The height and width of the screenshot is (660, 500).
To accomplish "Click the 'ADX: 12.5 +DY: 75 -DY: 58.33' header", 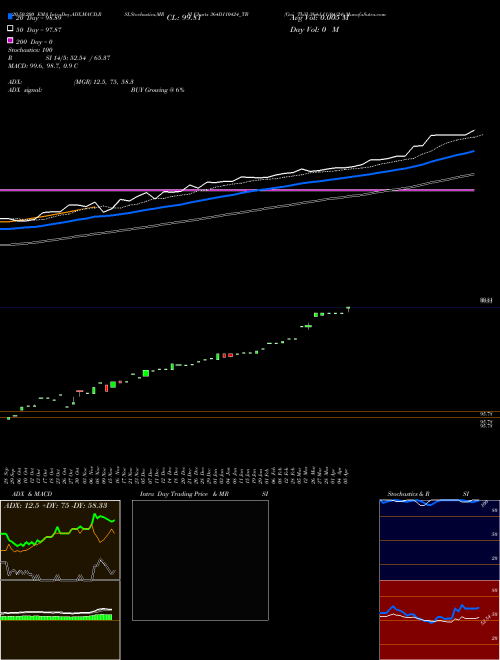I will click(x=55, y=506).
